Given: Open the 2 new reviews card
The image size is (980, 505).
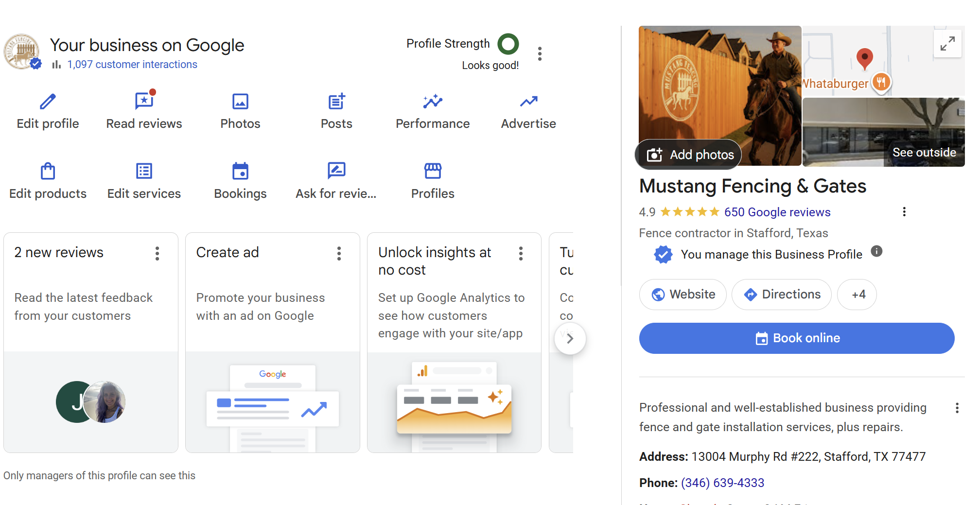Looking at the screenshot, I should [91, 343].
